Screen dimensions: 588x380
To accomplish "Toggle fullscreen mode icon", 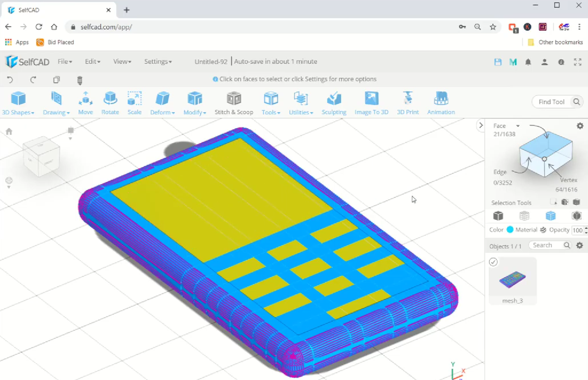I will pyautogui.click(x=578, y=62).
